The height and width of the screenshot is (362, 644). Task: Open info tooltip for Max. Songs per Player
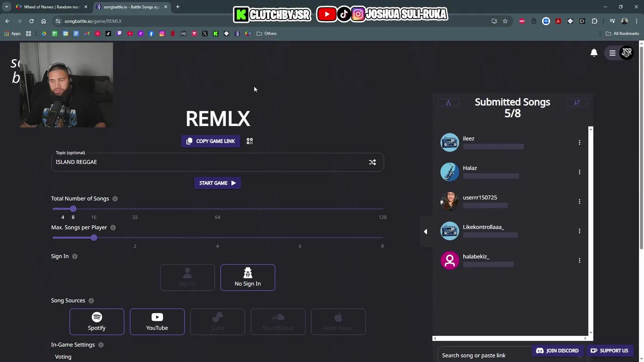tap(113, 228)
